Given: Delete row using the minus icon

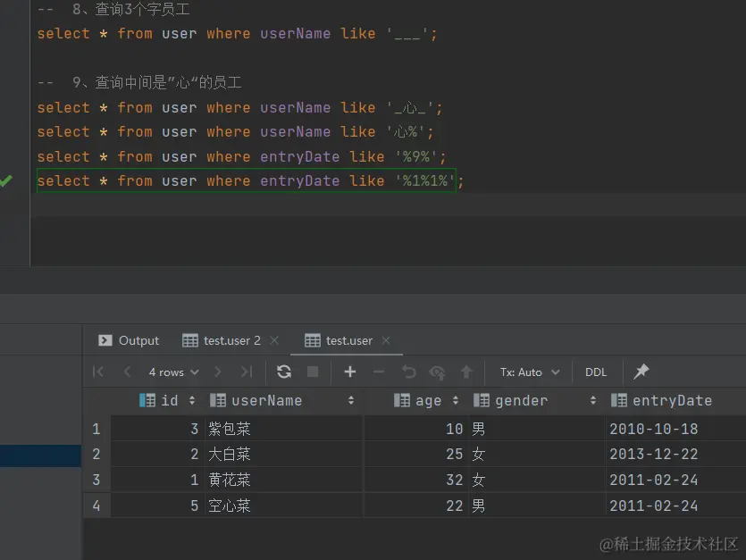Looking at the screenshot, I should pyautogui.click(x=379, y=372).
